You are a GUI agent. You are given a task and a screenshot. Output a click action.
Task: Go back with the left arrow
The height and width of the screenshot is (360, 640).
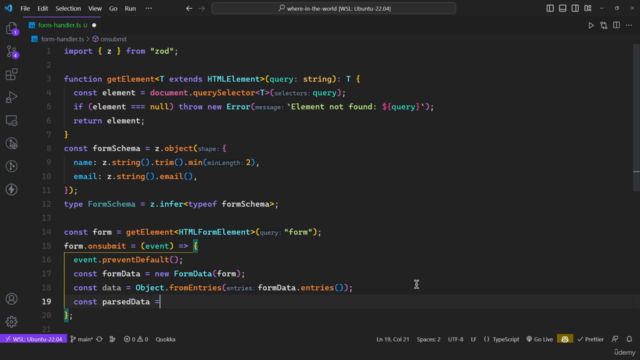pyautogui.click(x=189, y=8)
